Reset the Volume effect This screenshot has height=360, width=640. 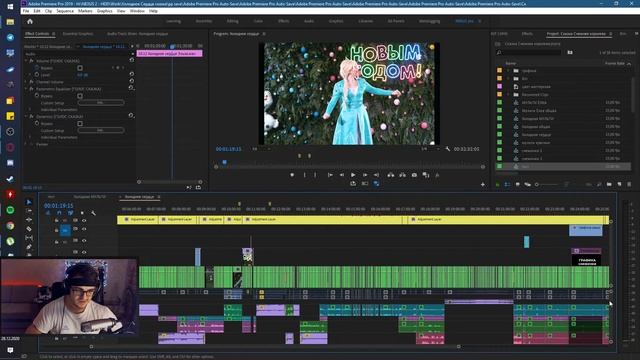point(131,60)
